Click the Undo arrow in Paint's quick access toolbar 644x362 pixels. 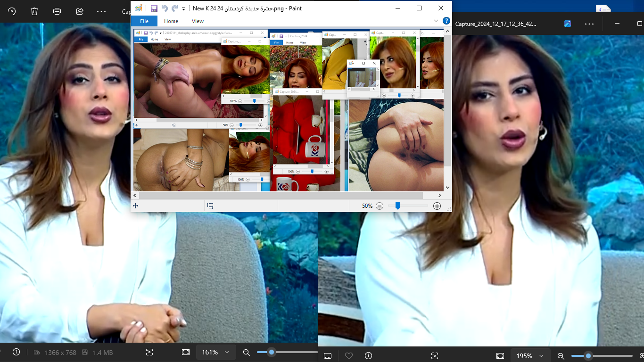coord(165,8)
